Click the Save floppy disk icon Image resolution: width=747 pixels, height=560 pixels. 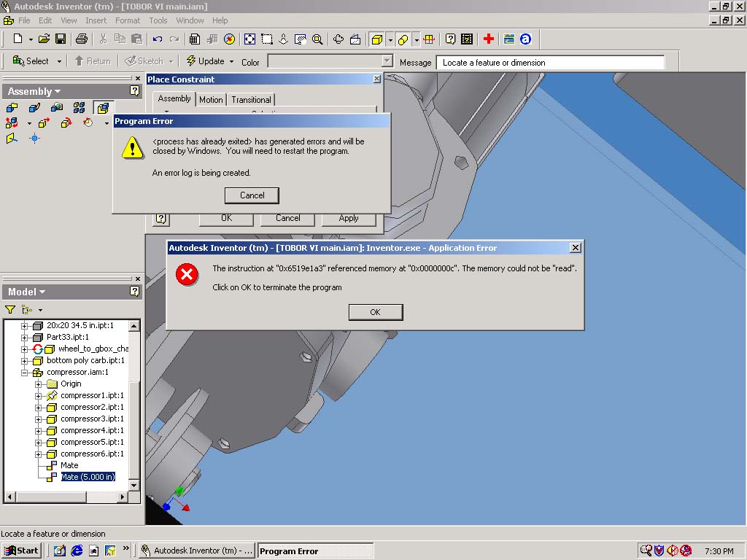click(x=61, y=39)
